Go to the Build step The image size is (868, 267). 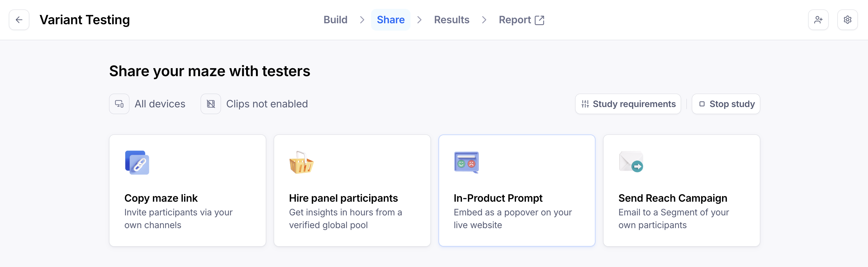tap(335, 20)
